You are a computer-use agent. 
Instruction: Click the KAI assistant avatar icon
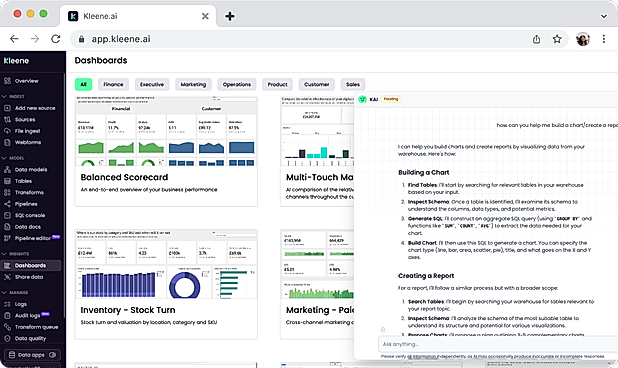coord(362,99)
